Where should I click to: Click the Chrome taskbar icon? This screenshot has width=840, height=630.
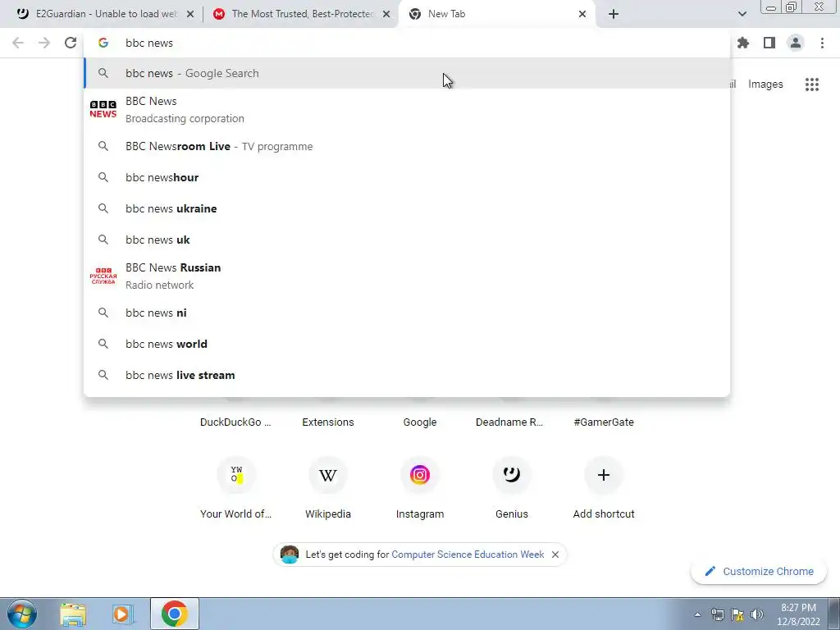tap(174, 614)
